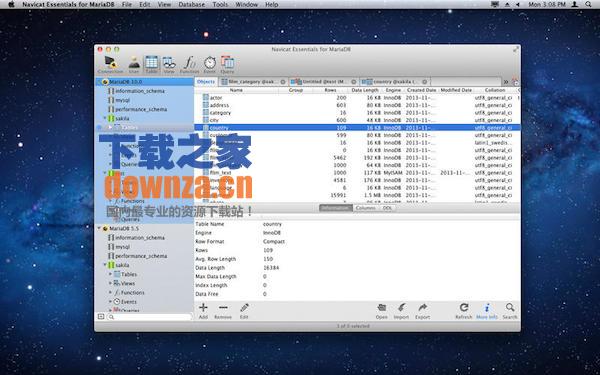Viewport: 600px width, 375px height.
Task: Sort by the Engine column header
Action: point(393,90)
